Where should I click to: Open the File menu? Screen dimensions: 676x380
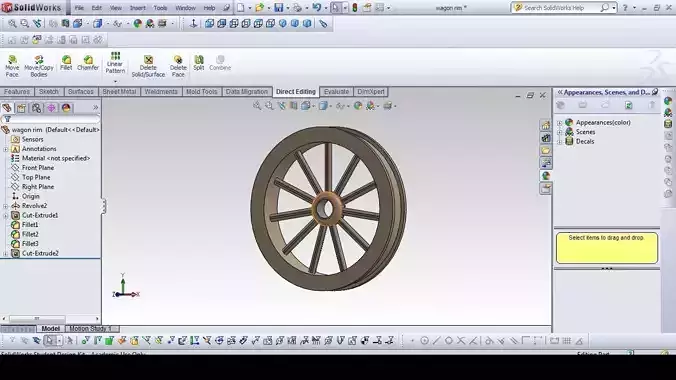click(x=79, y=8)
